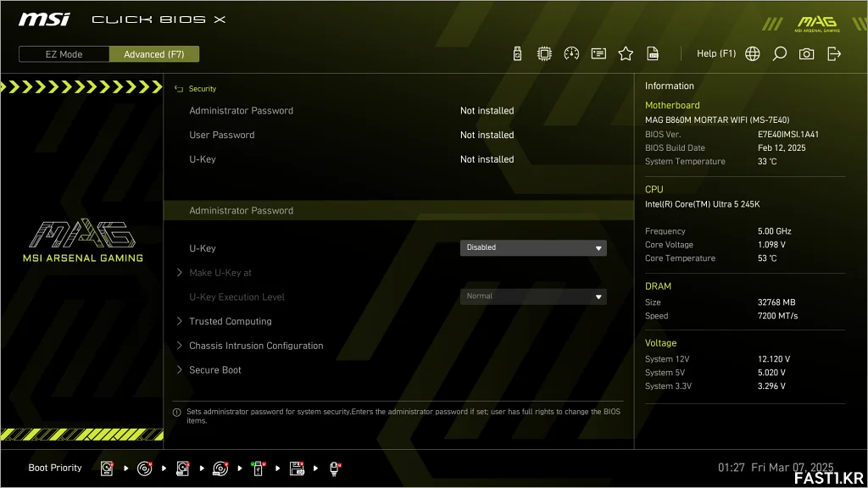The image size is (868, 488).
Task: Expand Chassis Intrusion Configuration submenu
Action: (x=256, y=346)
